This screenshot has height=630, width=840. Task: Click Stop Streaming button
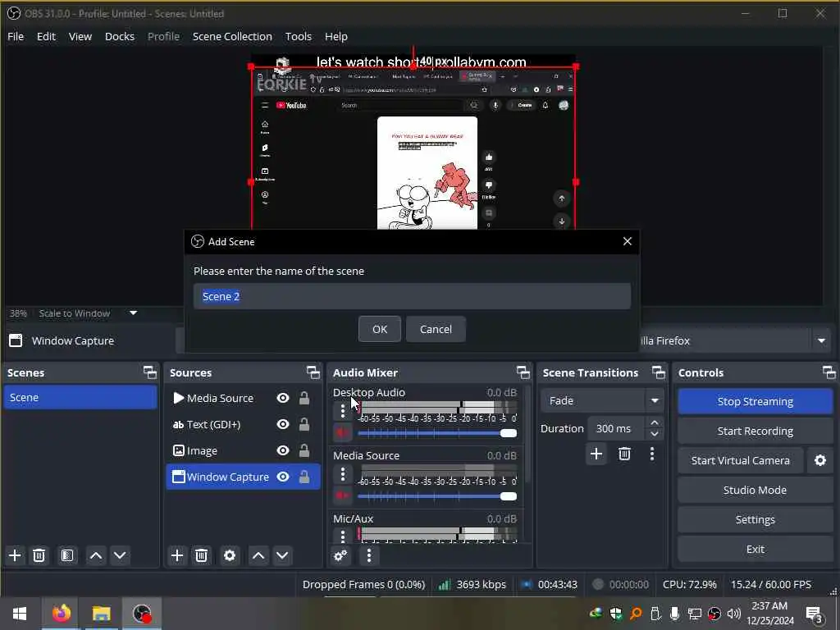click(756, 401)
